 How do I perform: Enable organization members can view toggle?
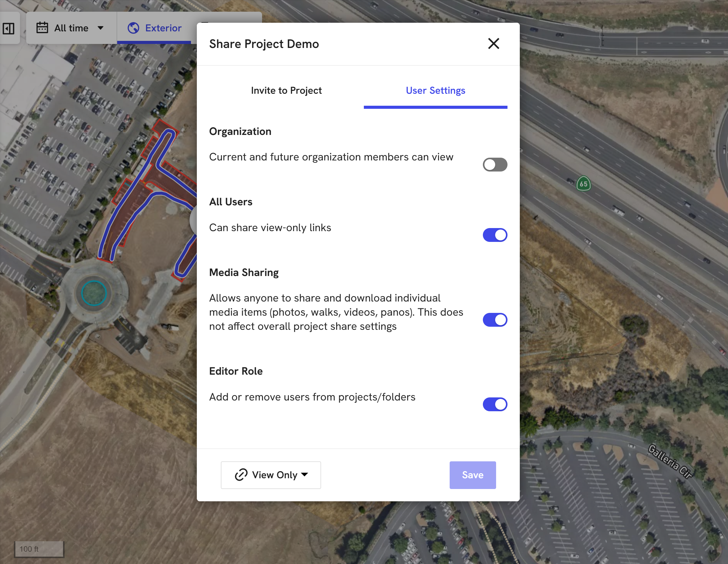pyautogui.click(x=495, y=164)
